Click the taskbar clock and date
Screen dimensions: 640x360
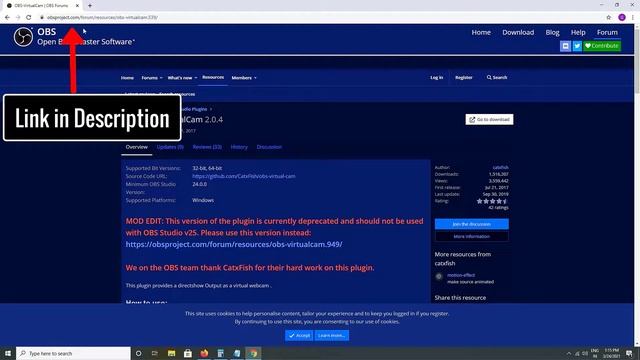coord(611,353)
